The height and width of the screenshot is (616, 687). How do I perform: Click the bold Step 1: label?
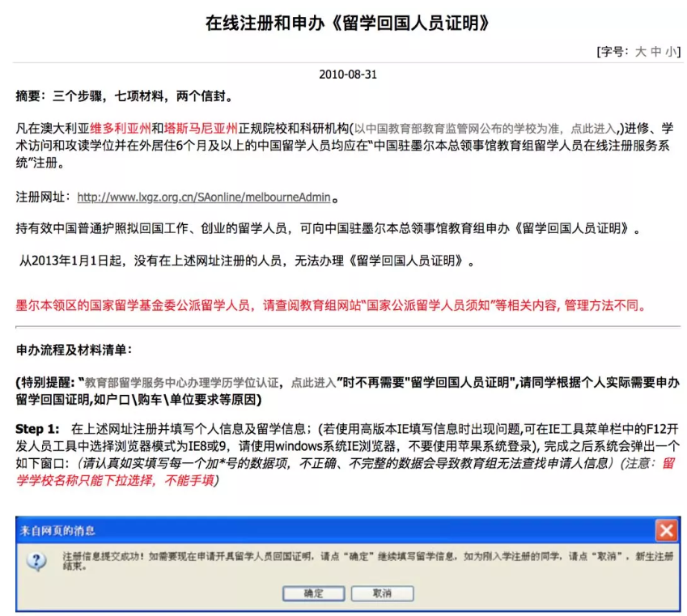[x=38, y=427]
